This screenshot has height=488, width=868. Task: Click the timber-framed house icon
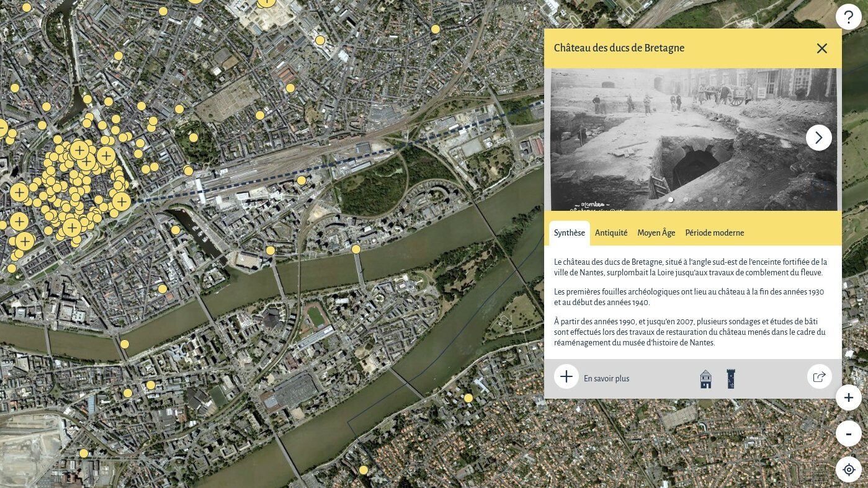[x=705, y=379]
